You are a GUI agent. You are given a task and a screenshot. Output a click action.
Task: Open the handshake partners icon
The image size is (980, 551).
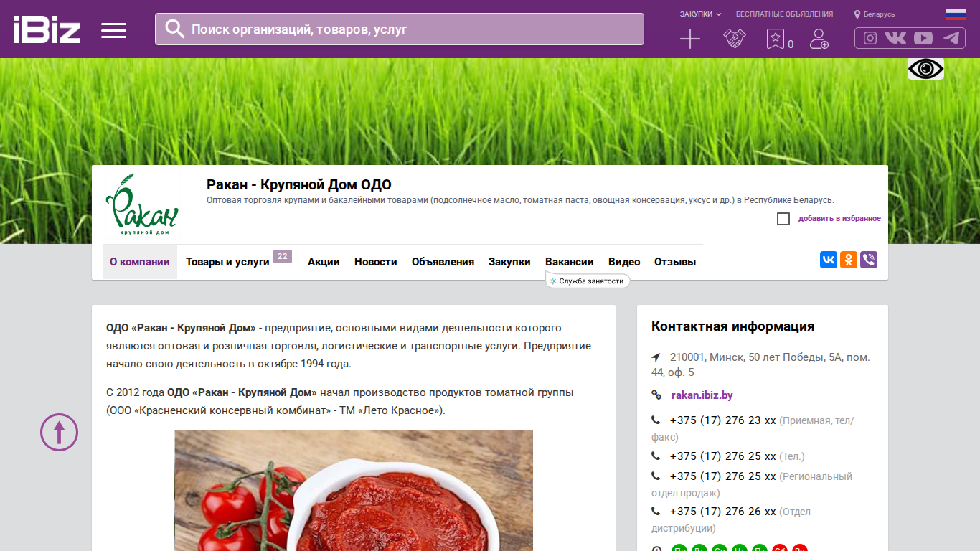[734, 39]
